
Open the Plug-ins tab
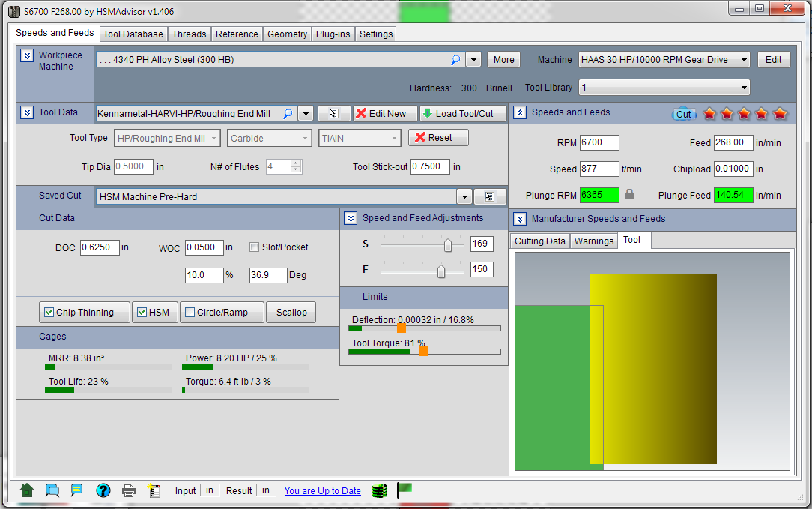click(333, 34)
